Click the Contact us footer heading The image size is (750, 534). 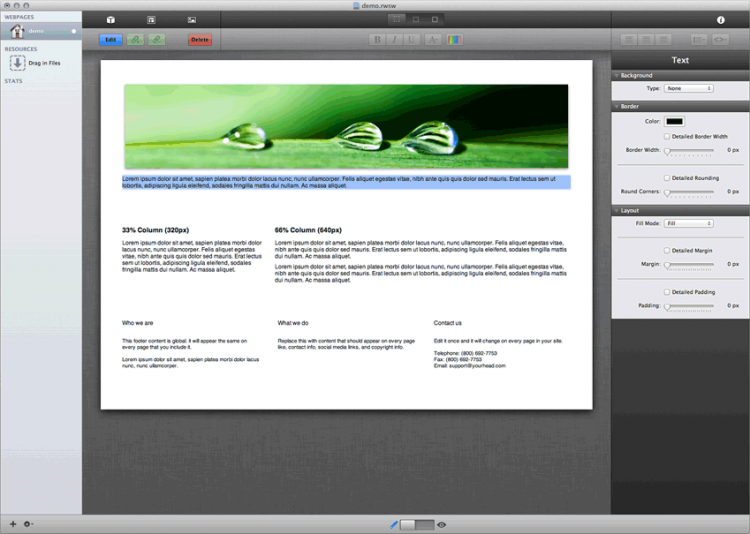coord(448,323)
